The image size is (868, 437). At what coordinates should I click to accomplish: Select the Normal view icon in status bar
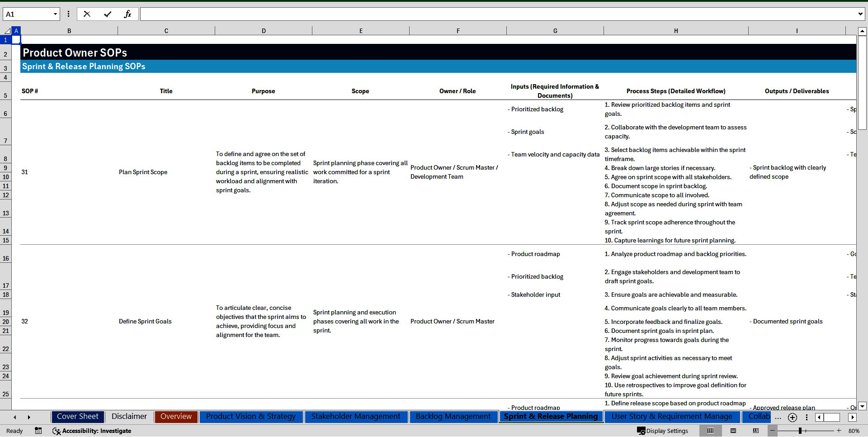pyautogui.click(x=710, y=431)
